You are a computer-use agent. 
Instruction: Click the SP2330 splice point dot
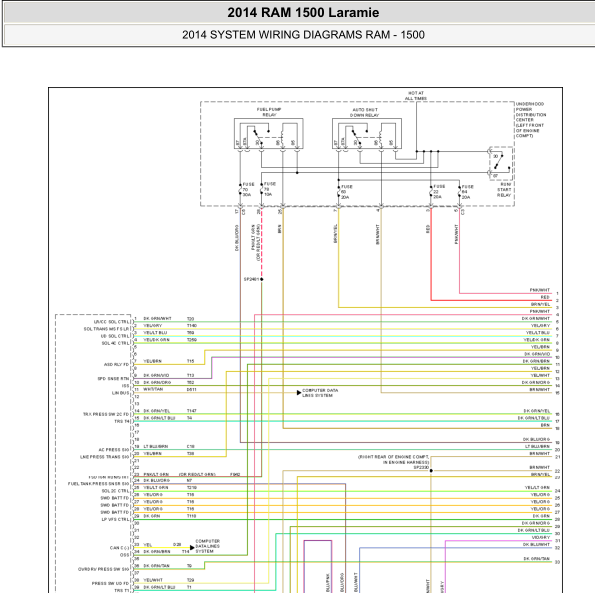(431, 470)
